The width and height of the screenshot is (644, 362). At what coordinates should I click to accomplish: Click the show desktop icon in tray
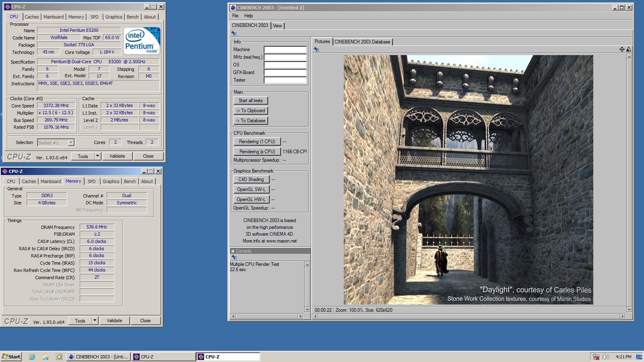[x=639, y=357]
